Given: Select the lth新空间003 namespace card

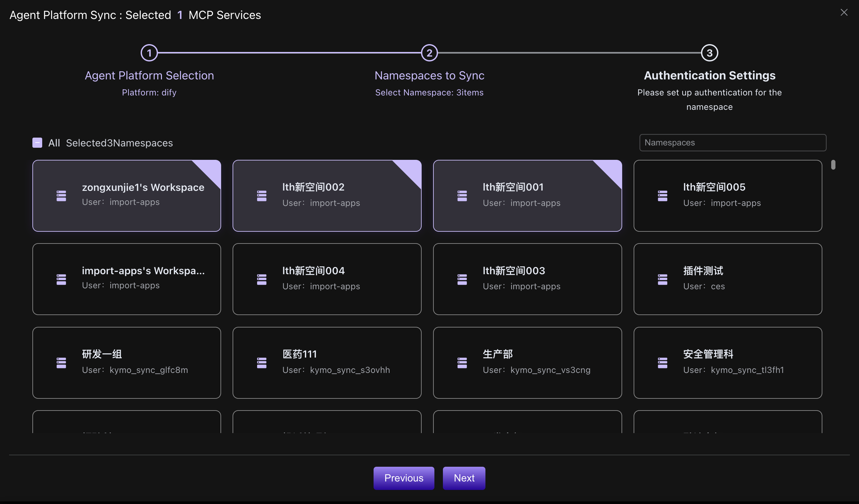Looking at the screenshot, I should pos(527,279).
